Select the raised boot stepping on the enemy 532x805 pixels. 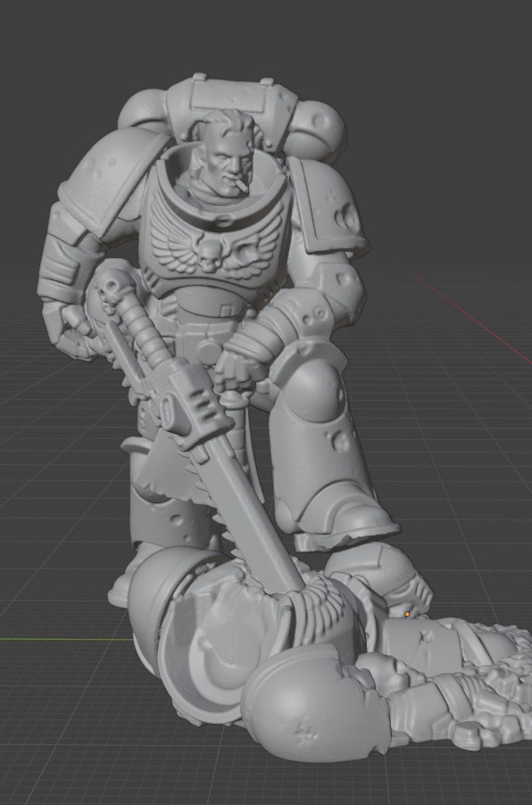tap(336, 515)
